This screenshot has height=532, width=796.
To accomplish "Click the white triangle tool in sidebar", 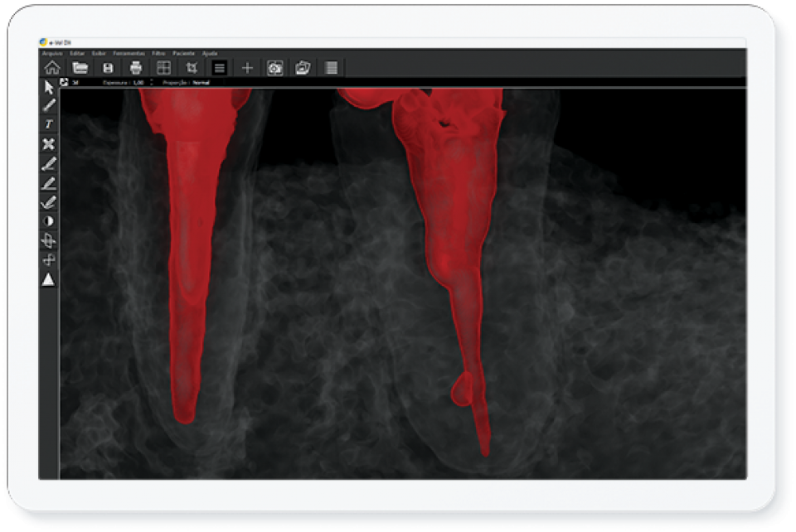I will click(x=49, y=280).
